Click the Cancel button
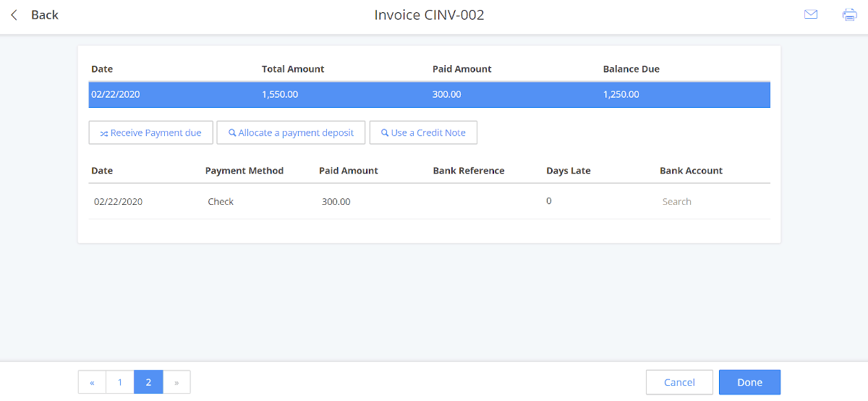Viewport: 868px width, 401px height. pos(679,382)
